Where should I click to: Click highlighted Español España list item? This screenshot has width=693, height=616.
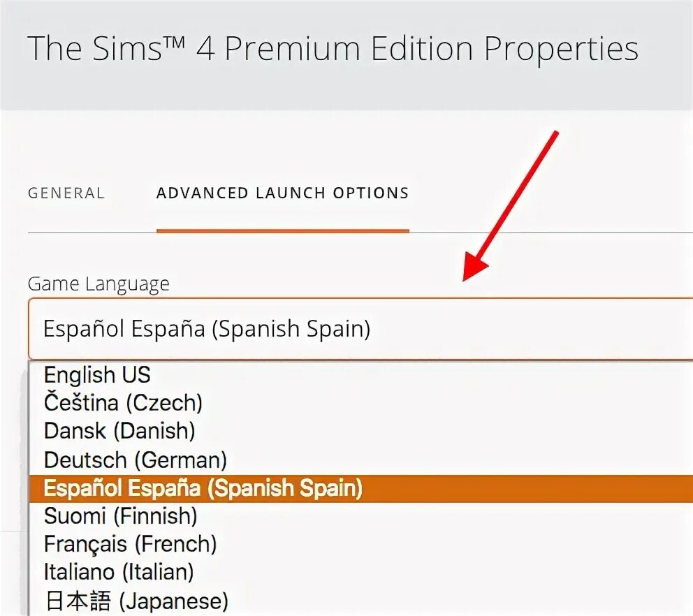point(203,488)
